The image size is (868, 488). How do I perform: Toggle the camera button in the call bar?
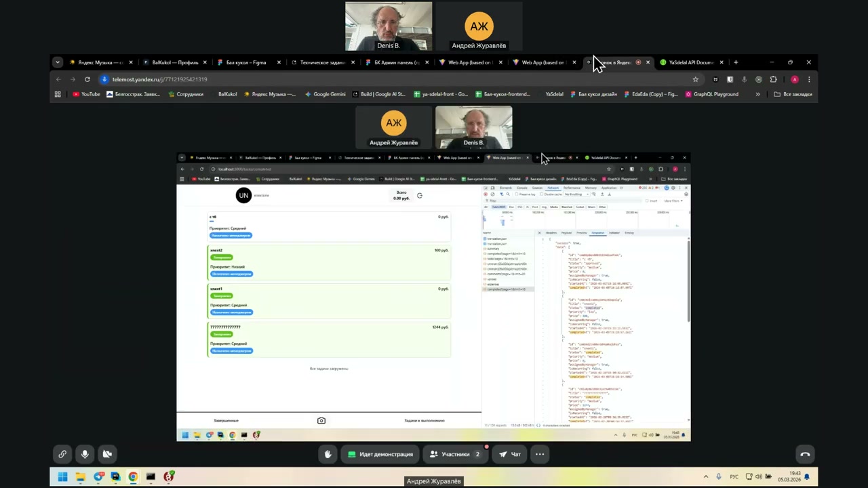pos(107,454)
